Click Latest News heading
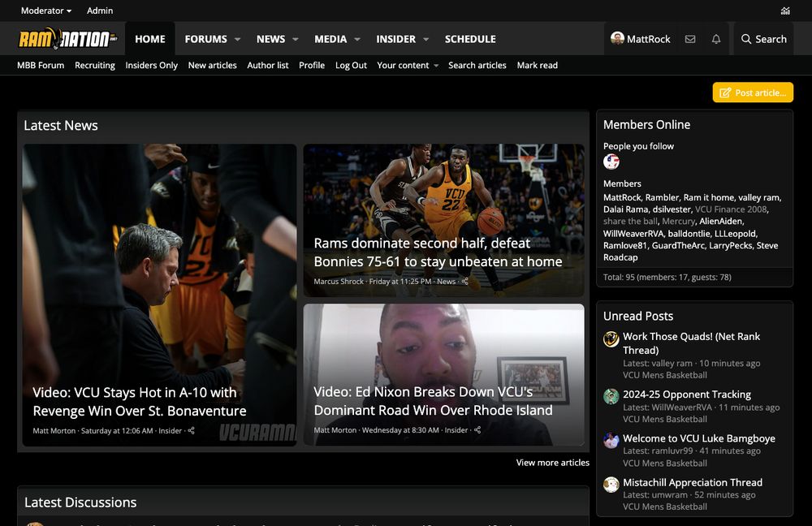Screen dimensions: 812x526 [x=61, y=125]
